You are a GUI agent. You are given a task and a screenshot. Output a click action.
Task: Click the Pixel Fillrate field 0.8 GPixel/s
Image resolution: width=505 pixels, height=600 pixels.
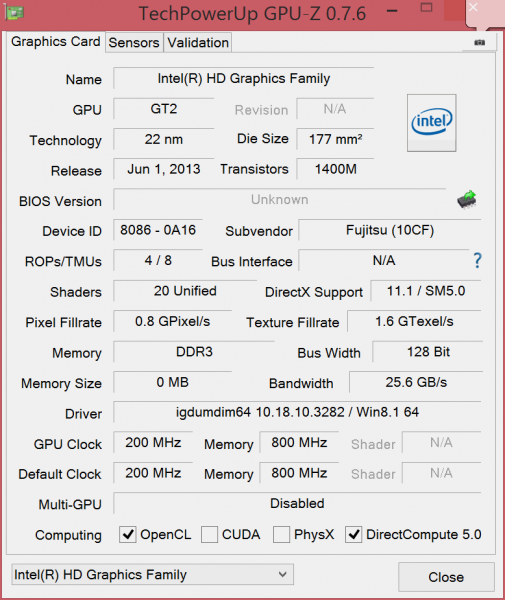(x=173, y=321)
